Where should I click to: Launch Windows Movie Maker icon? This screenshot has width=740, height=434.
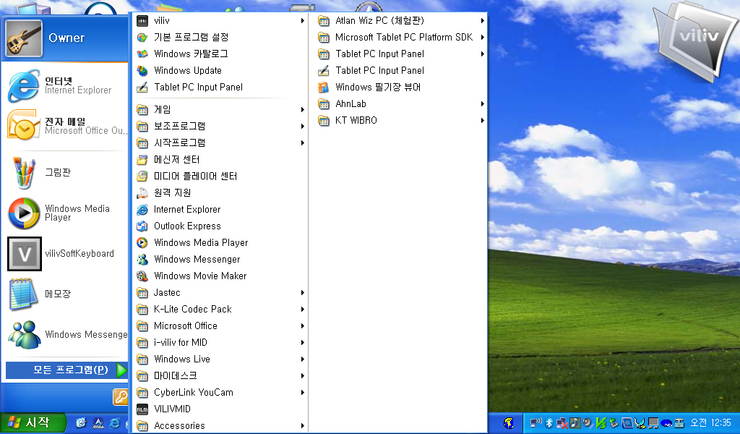point(142,276)
